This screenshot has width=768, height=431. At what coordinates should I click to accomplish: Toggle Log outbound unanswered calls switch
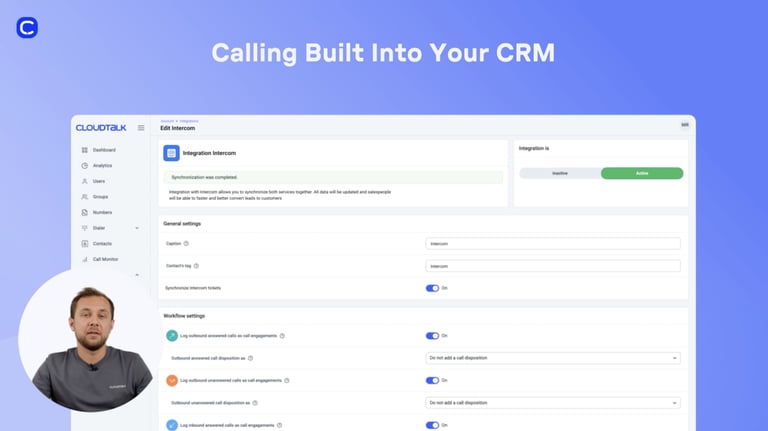tap(432, 381)
